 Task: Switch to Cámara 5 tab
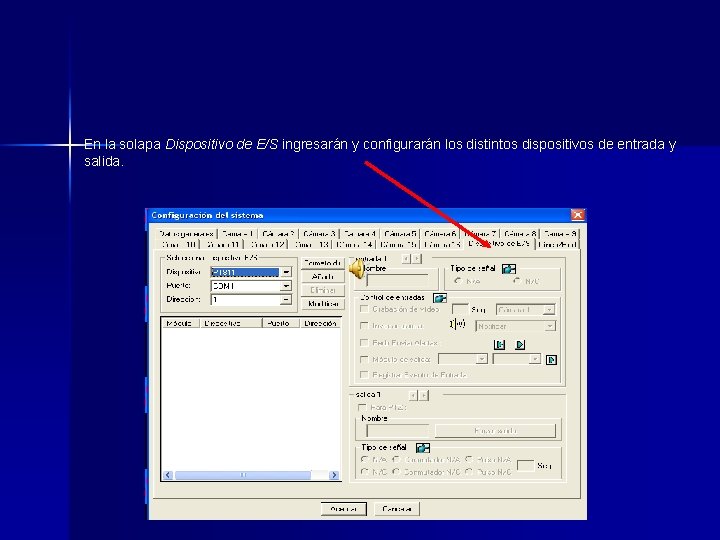click(x=400, y=234)
